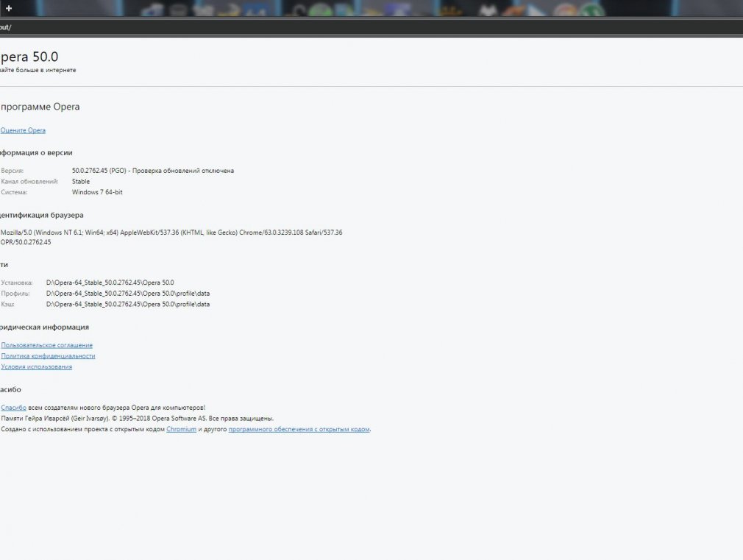Click the 'Stable' update channel value

tap(81, 181)
